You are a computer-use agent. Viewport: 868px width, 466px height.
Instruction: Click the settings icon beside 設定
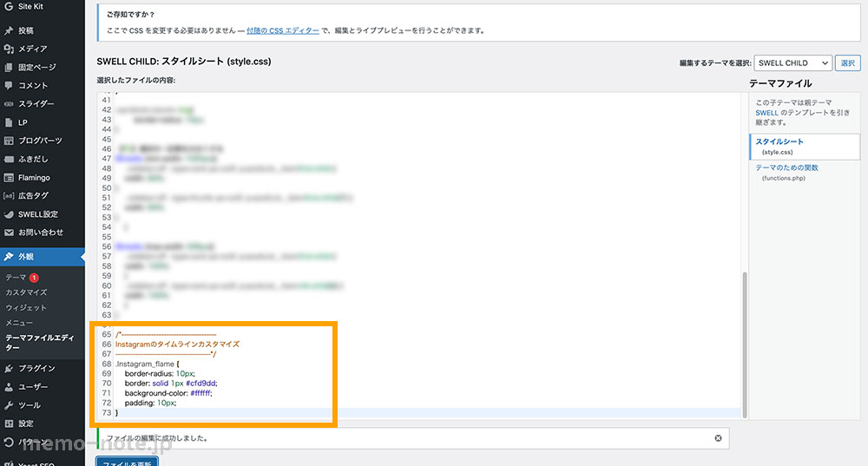(x=9, y=423)
